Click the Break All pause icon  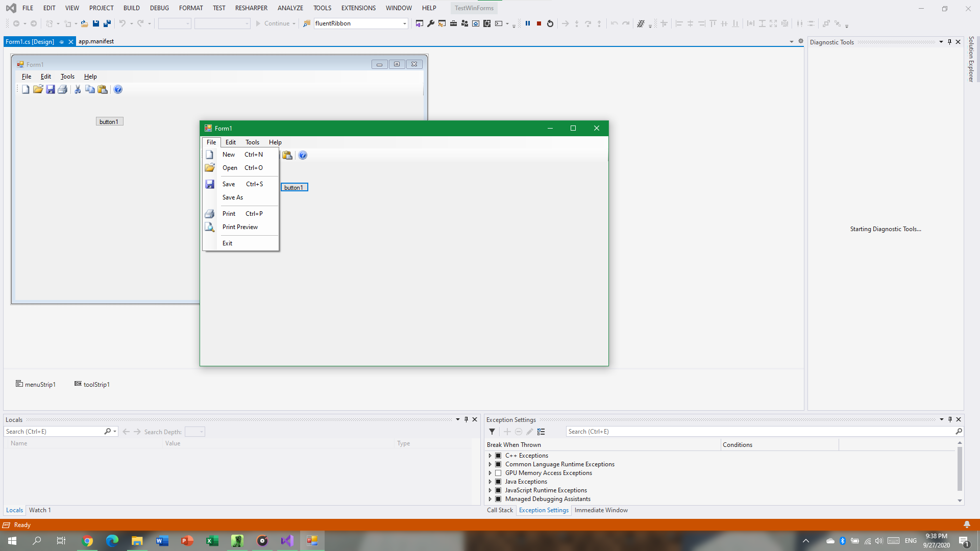(x=528, y=23)
